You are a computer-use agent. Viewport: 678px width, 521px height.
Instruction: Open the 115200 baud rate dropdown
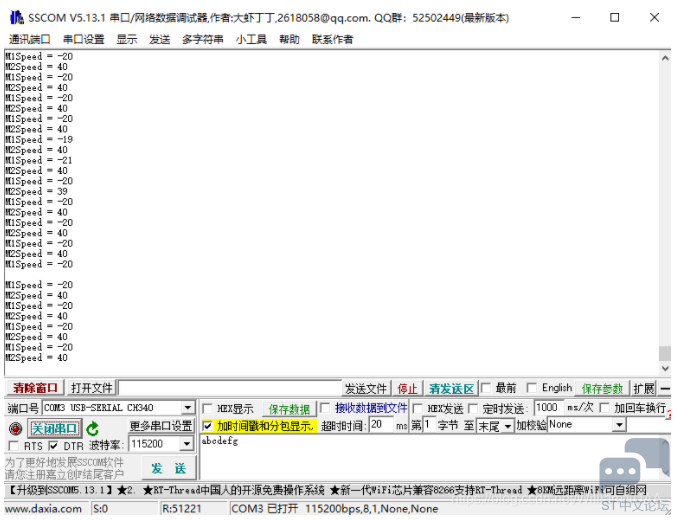click(x=187, y=444)
